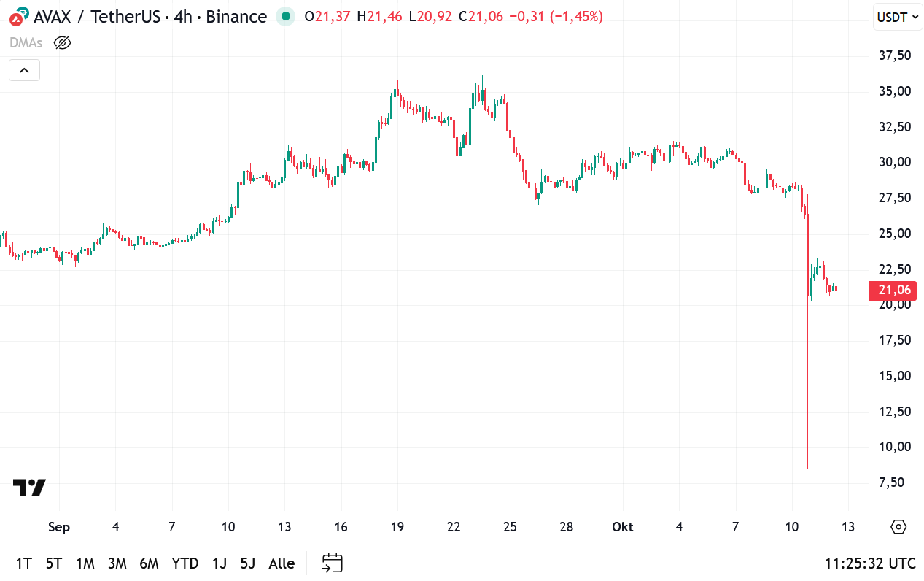Toggle DMAs indicator visibility eye icon
The image size is (924, 581).
(x=63, y=42)
